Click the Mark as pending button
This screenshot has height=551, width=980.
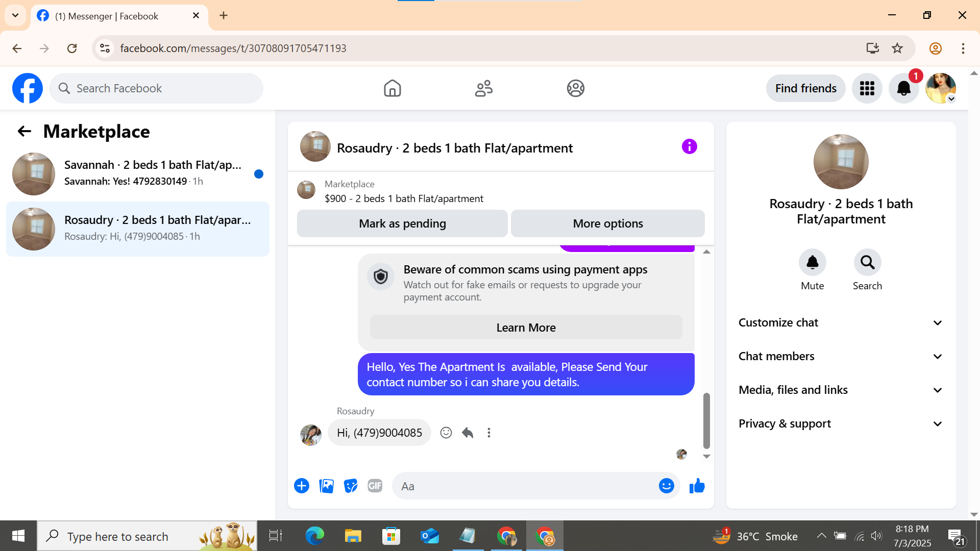click(x=402, y=224)
